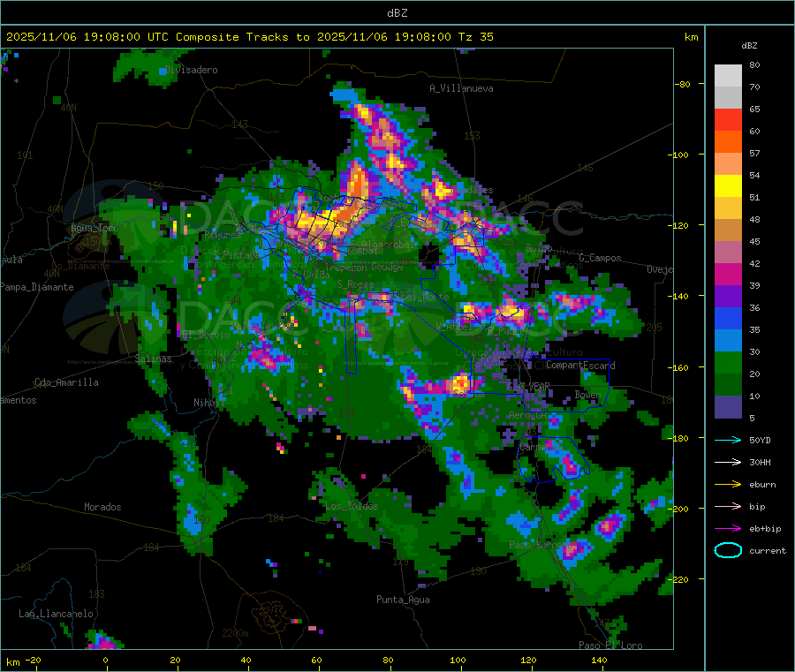Select the bright yellow 51-54 dBZ color block
This screenshot has width=795, height=672.
728,185
